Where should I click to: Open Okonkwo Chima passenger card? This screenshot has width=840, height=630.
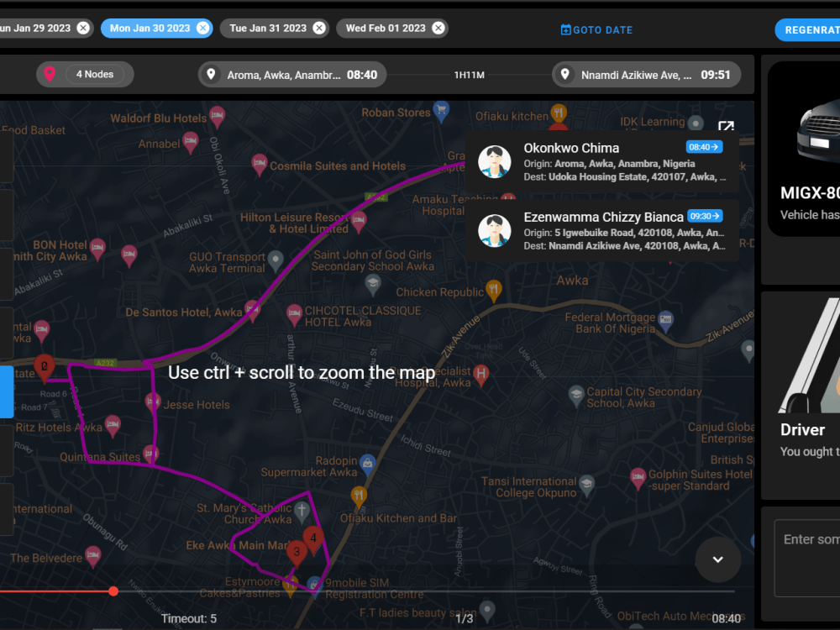click(x=602, y=162)
